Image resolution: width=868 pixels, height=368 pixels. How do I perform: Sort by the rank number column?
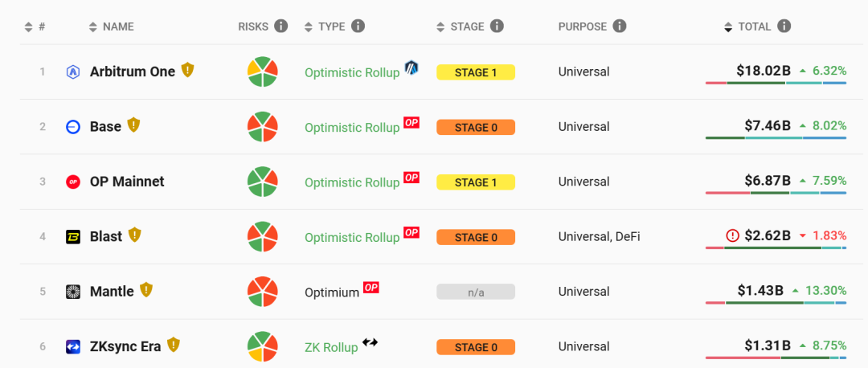[35, 27]
